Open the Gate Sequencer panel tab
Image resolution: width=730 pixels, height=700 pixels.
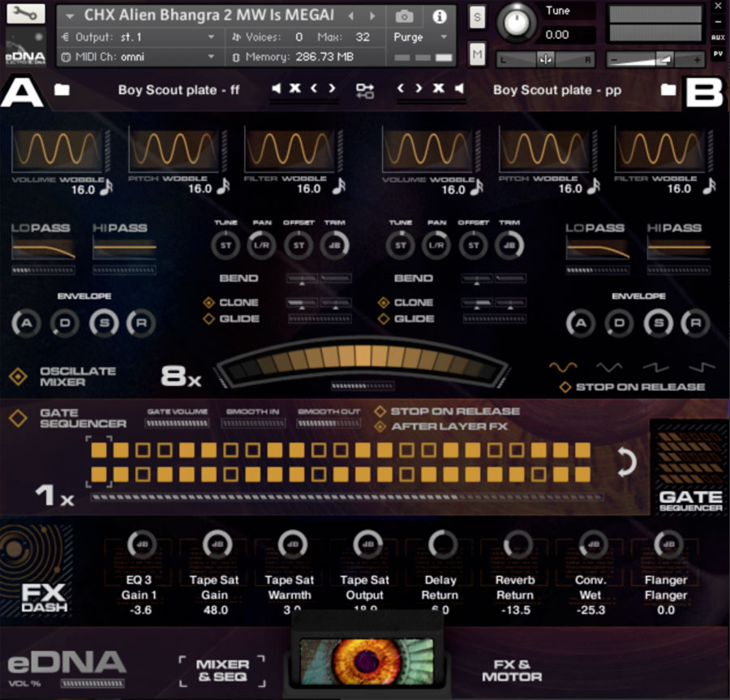[690, 467]
